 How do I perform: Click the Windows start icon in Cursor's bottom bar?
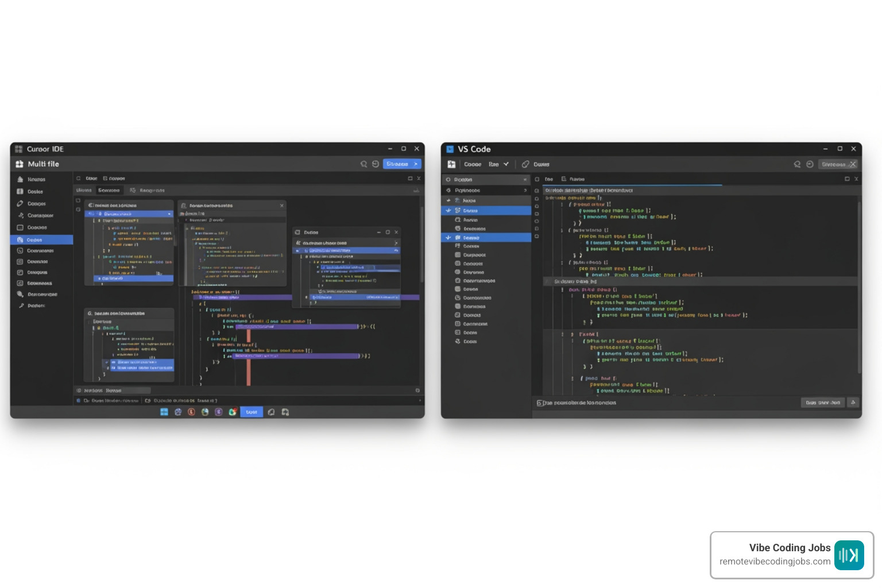point(164,412)
